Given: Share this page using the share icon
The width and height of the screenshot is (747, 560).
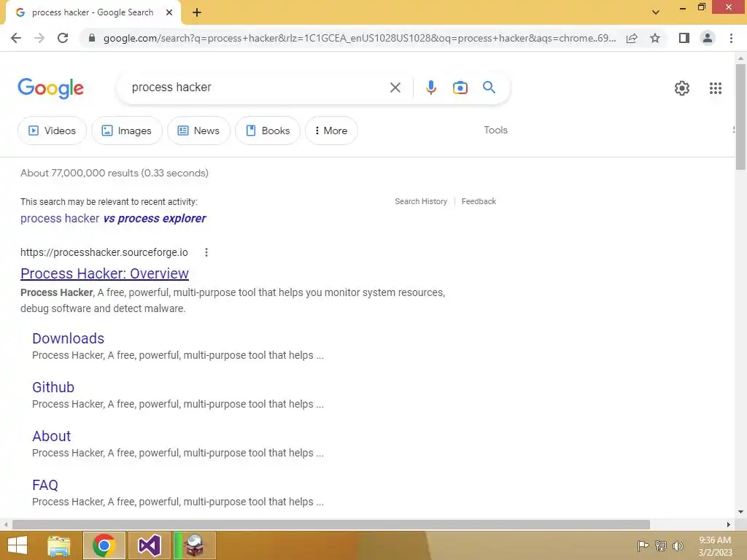Looking at the screenshot, I should (632, 38).
